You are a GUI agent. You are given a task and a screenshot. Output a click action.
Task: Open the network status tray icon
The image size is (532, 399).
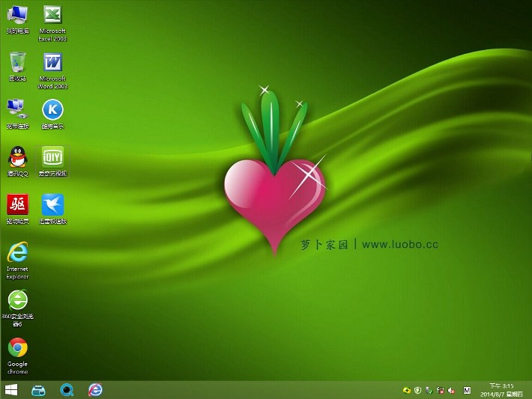click(440, 391)
